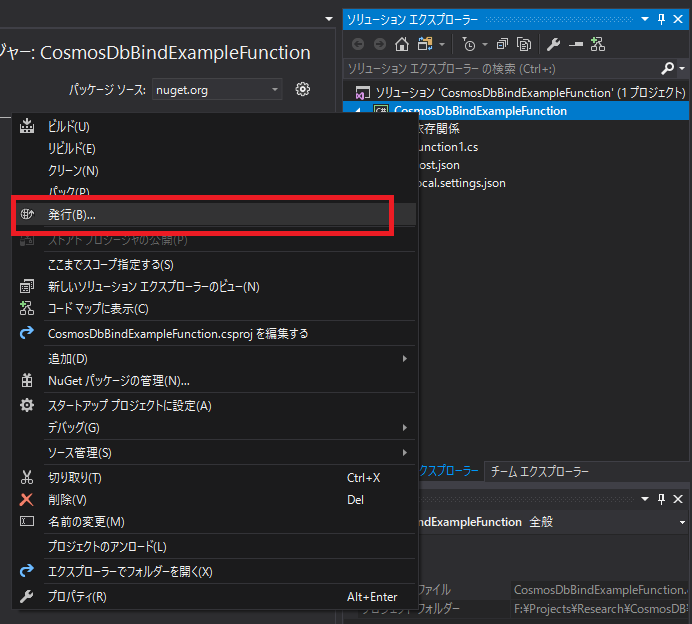692x624 pixels.
Task: Select the host.json file
Action: click(439, 165)
